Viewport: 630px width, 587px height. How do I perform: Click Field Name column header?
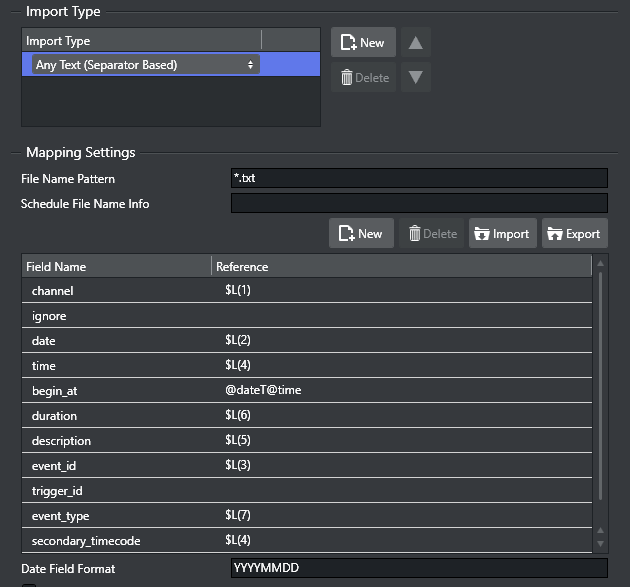click(116, 267)
